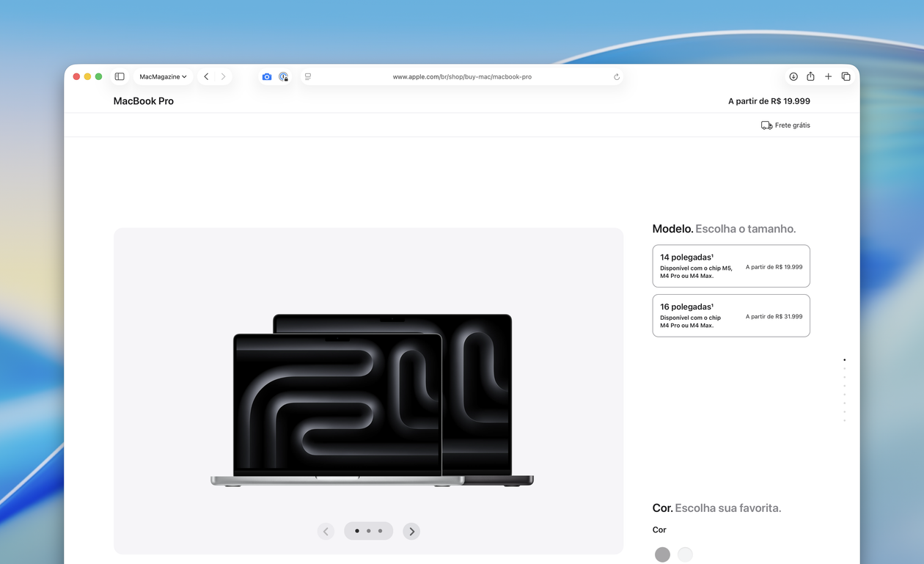Viewport: 924px width, 564px height.
Task: Open the page reader menu icon
Action: [x=308, y=76]
